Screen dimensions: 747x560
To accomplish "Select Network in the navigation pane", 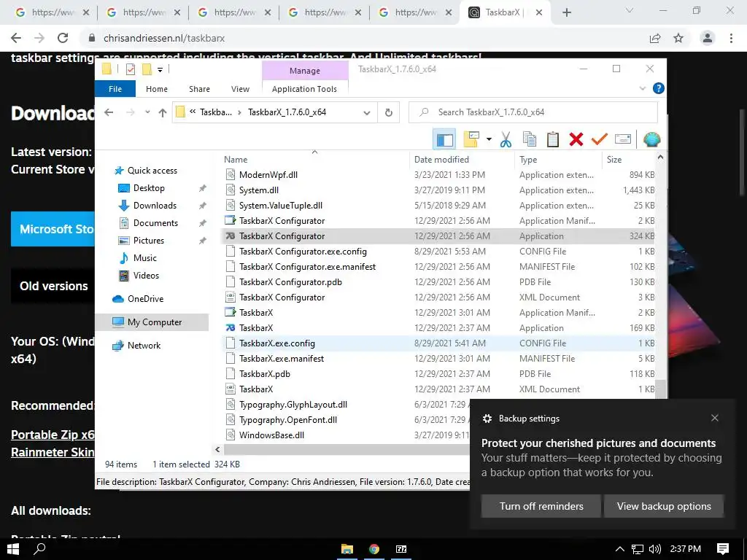I will click(144, 345).
